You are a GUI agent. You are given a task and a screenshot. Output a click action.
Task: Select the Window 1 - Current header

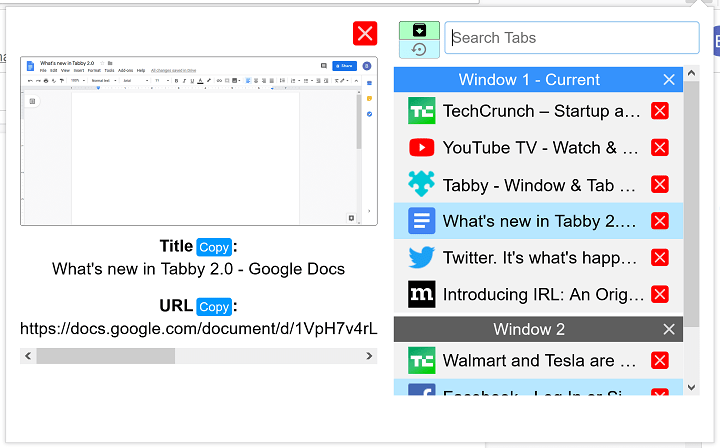point(538,80)
